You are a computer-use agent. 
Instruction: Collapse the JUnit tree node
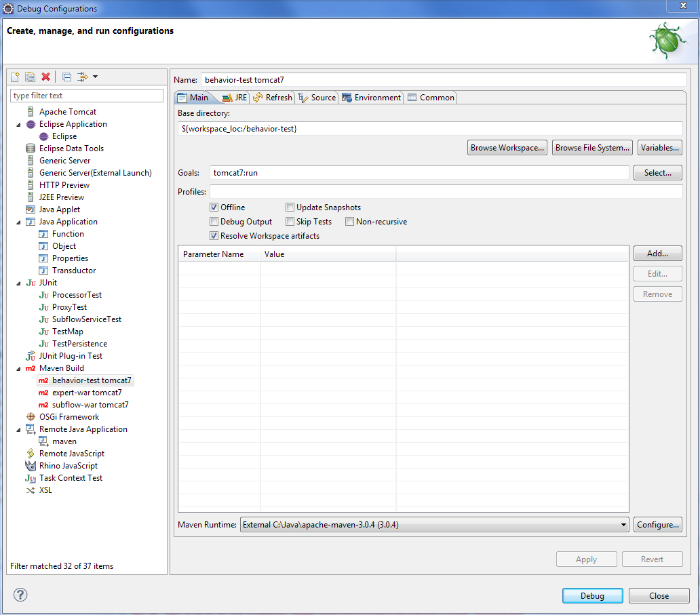[x=18, y=283]
